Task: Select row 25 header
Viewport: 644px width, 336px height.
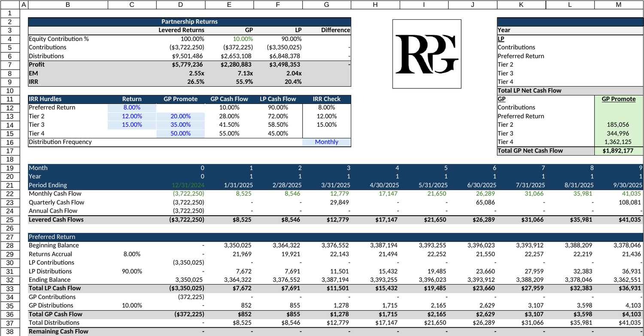Action: tap(9, 220)
